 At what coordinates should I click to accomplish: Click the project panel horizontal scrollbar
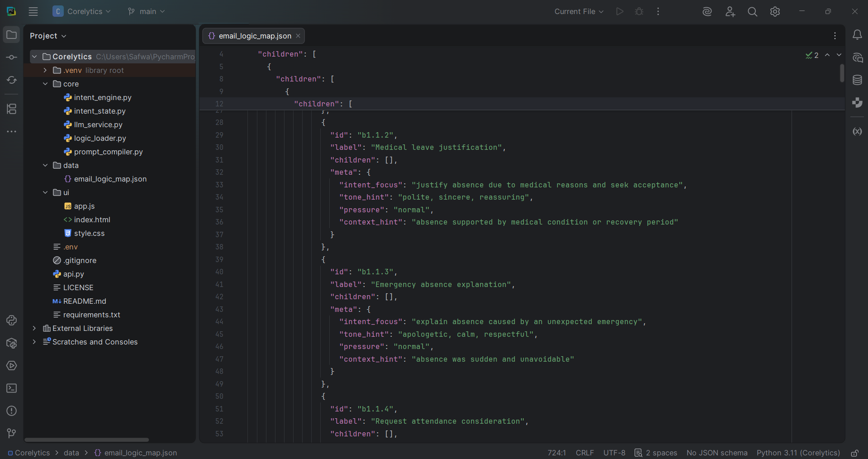coord(86,440)
